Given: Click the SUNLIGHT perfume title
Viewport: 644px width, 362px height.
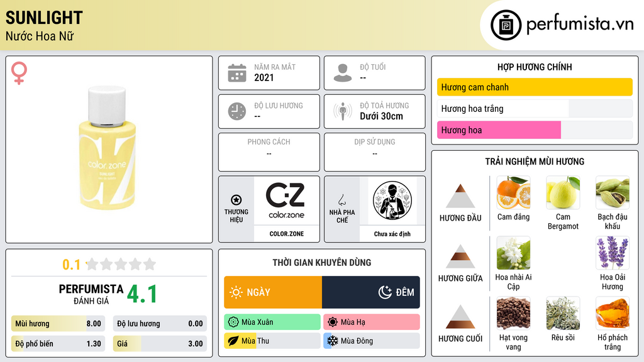Looking at the screenshot, I should pos(44,18).
